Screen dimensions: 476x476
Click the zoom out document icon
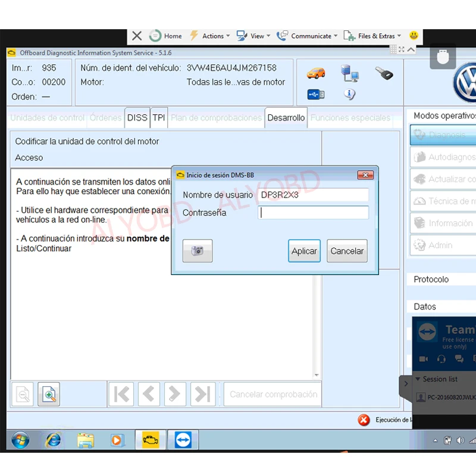click(x=23, y=394)
